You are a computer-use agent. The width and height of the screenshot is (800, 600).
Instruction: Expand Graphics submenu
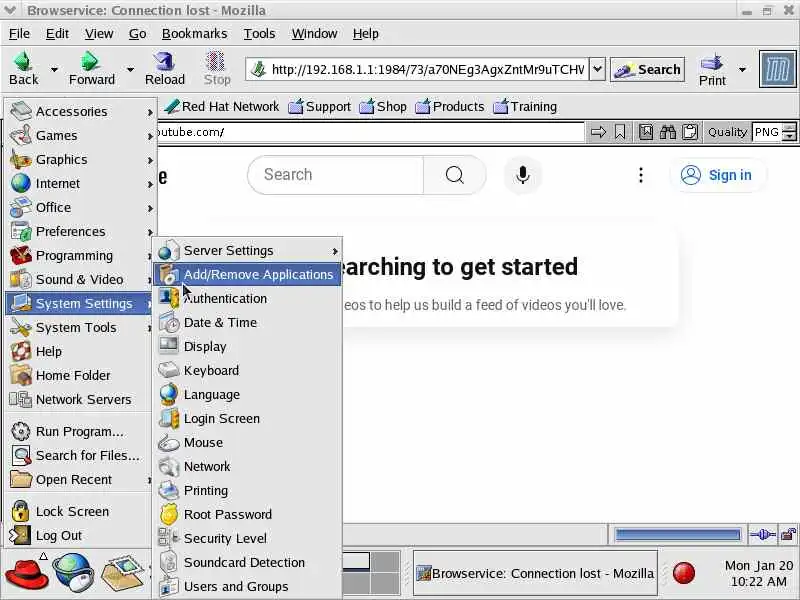[81, 159]
